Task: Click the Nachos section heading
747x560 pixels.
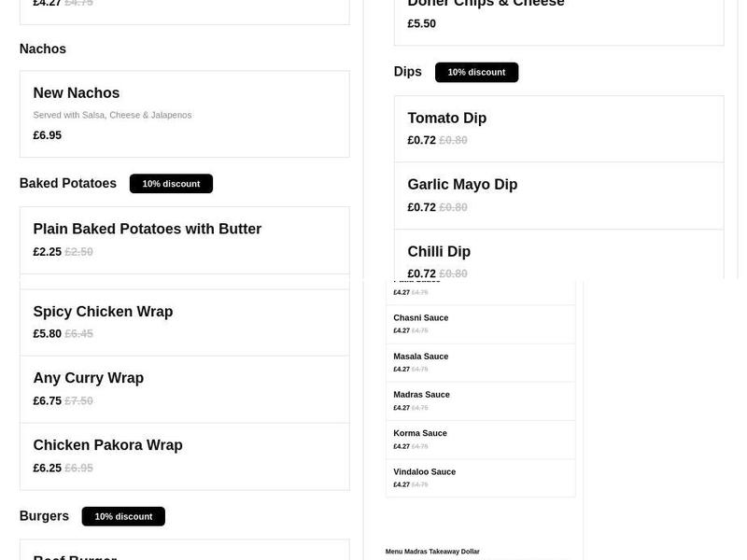Action: 42,49
